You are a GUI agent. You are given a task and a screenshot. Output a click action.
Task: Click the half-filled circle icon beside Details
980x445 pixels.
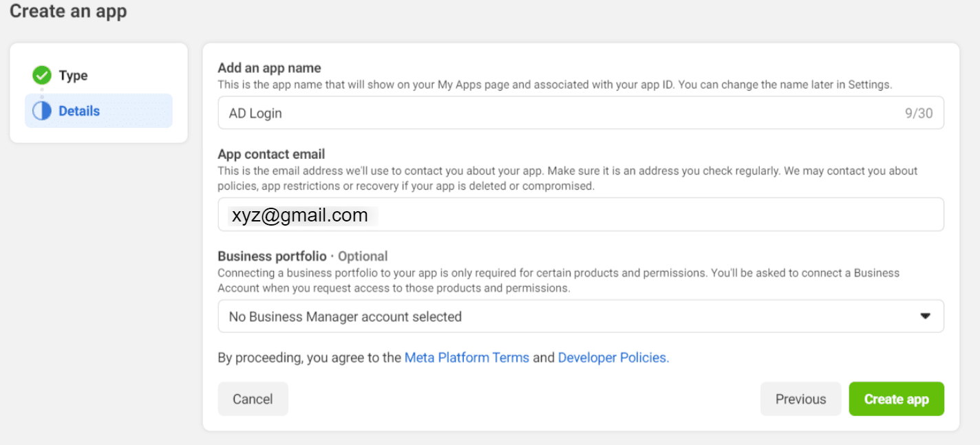click(42, 111)
